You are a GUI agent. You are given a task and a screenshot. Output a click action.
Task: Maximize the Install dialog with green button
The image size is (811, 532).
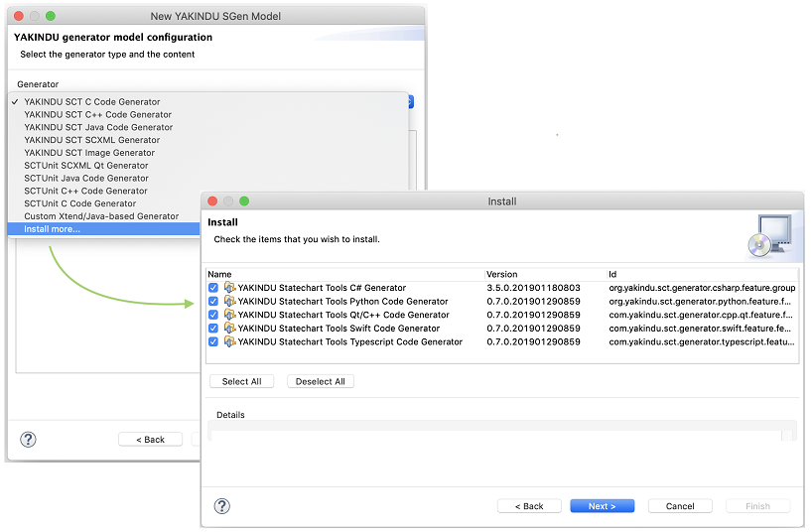click(x=244, y=201)
